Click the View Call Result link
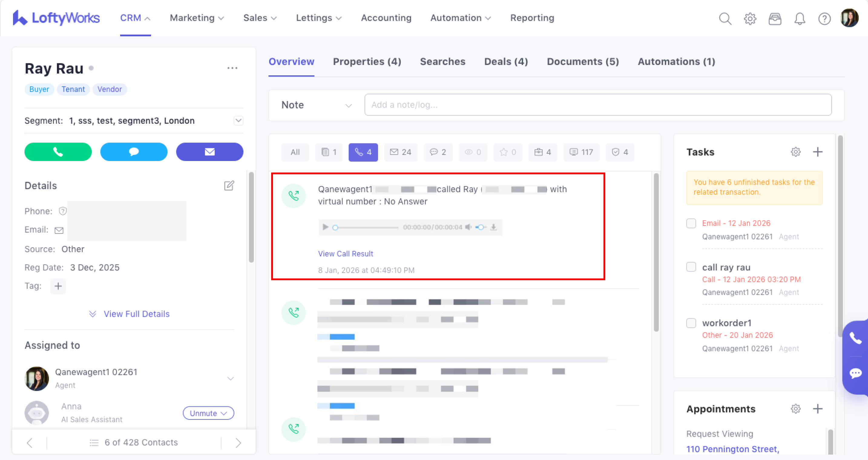The height and width of the screenshot is (460, 868). click(x=345, y=254)
